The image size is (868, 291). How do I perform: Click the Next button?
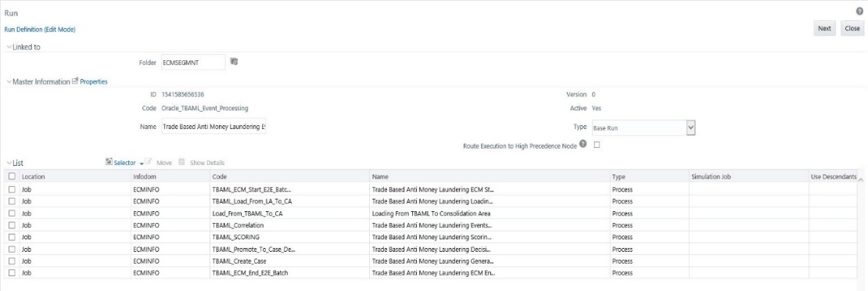coord(824,29)
